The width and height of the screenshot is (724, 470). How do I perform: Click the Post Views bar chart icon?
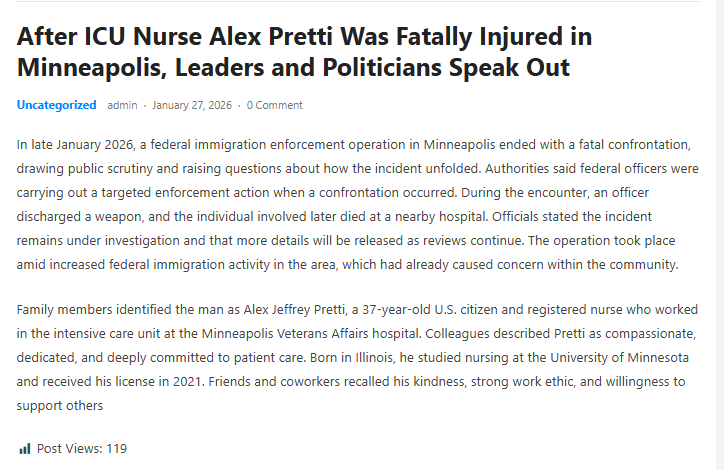click(25, 449)
